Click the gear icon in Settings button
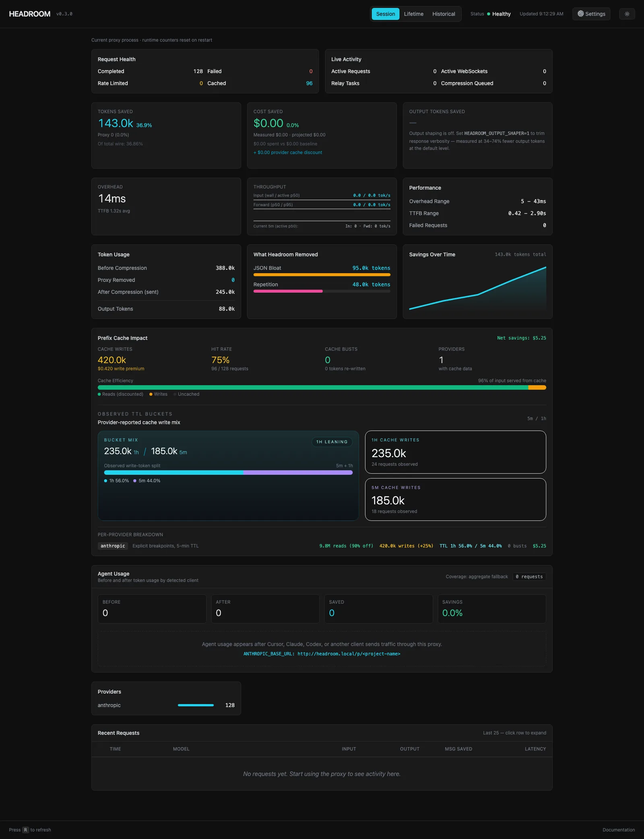Viewport: 644px width, 839px height. tap(580, 14)
